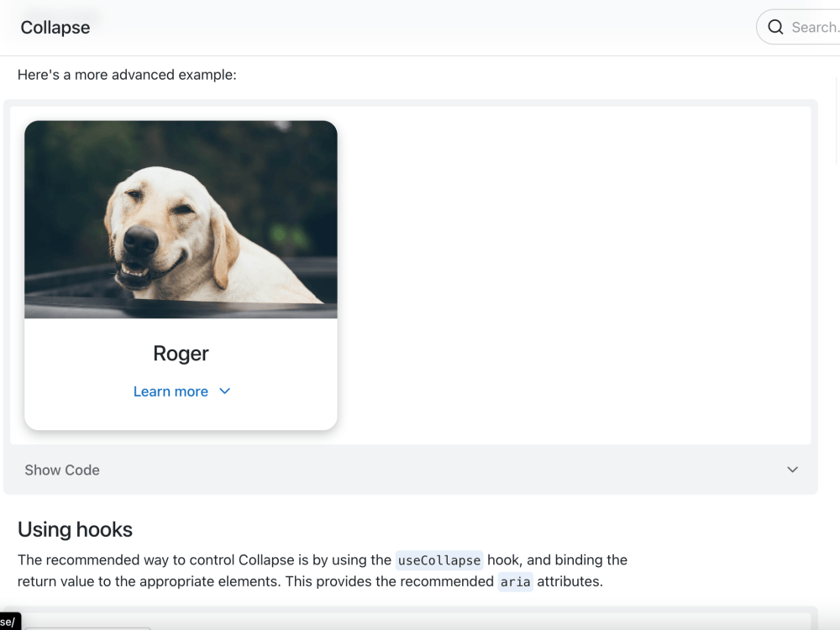This screenshot has height=630, width=840.
Task: Click the search icon inside the search pill
Action: click(775, 27)
